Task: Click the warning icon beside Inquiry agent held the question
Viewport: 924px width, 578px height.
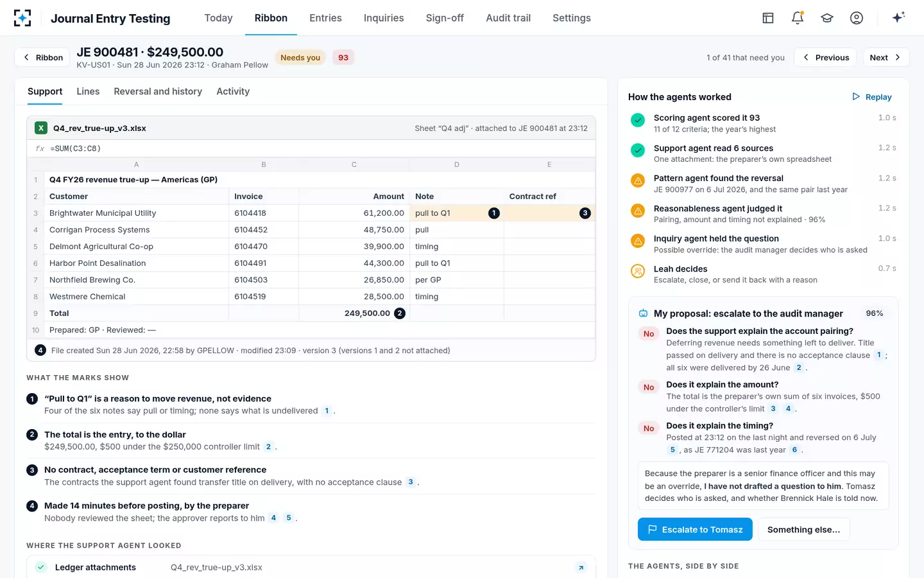Action: [x=638, y=241]
